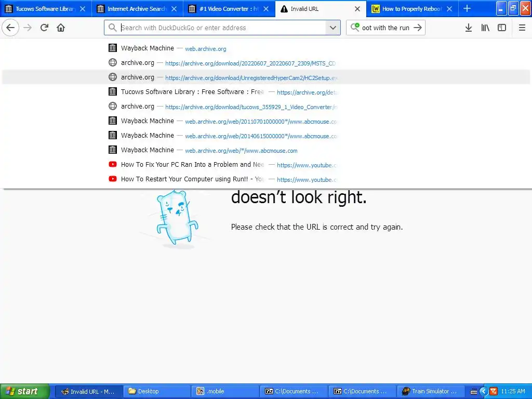The image size is (532, 399).
Task: Select archive.org MSTS_CD download suggestion
Action: 265,63
